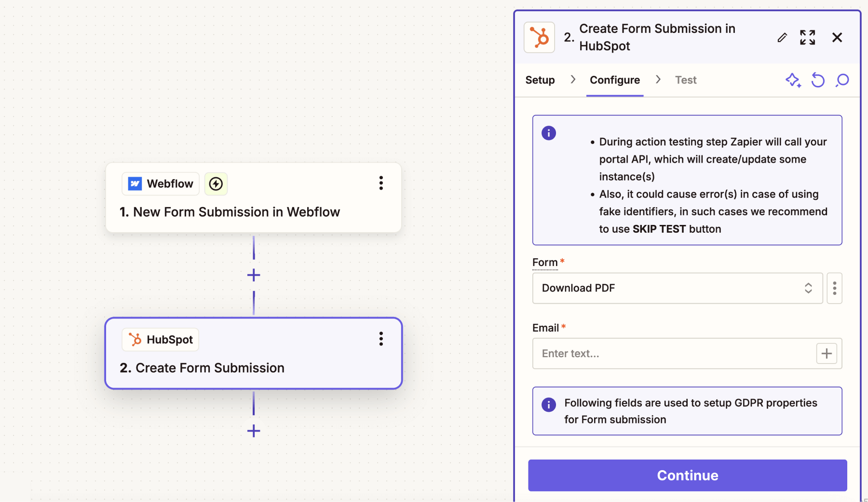The width and height of the screenshot is (868, 502).
Task: Click the Continue button
Action: [688, 475]
